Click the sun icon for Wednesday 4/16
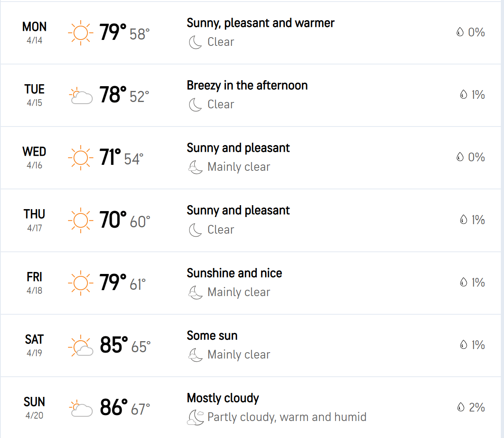 coord(81,158)
